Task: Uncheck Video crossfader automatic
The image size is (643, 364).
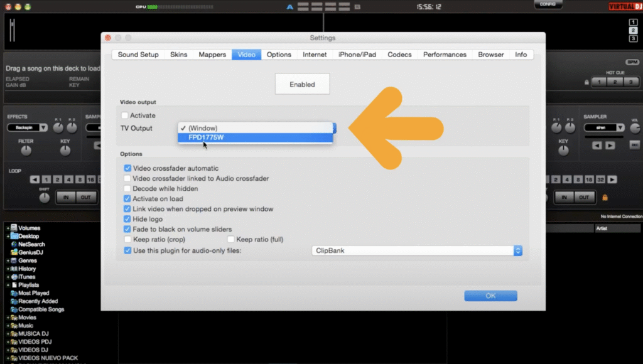Action: [x=127, y=168]
